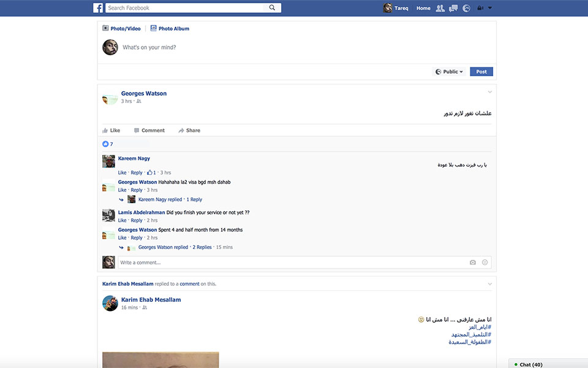Viewport: 588px width, 368px height.
Task: Publish your status with the Post button
Action: click(481, 71)
